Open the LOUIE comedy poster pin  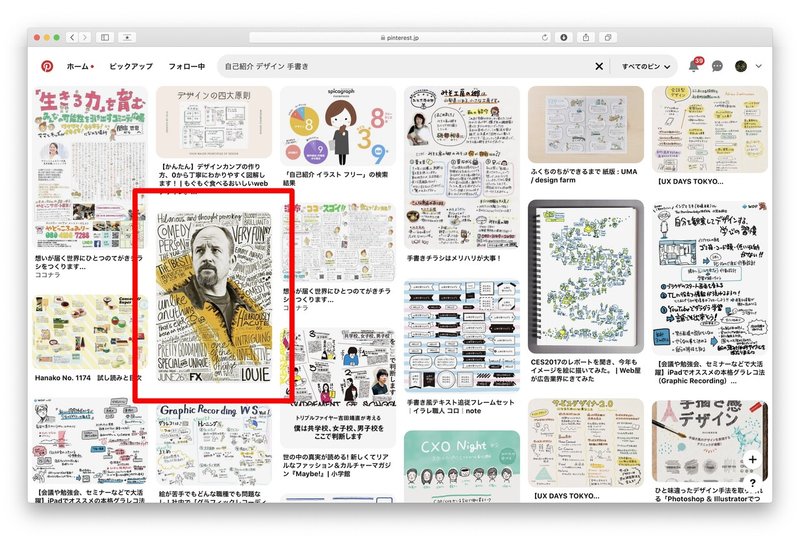214,296
